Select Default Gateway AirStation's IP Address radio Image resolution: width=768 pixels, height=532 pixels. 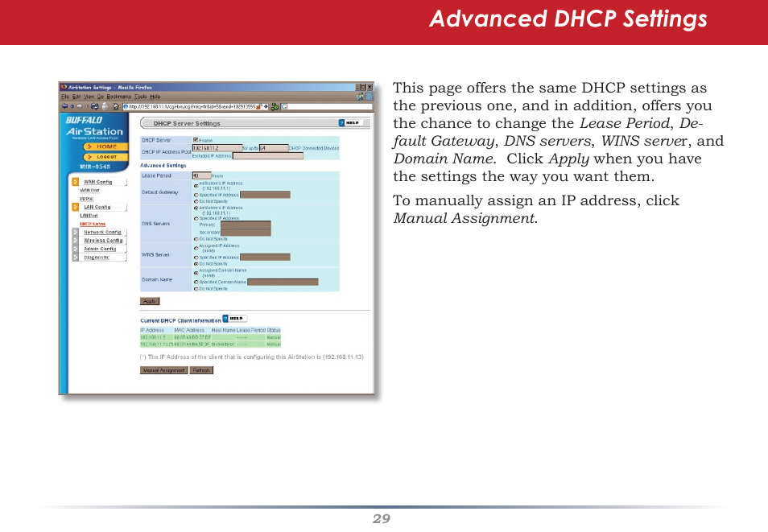196,186
